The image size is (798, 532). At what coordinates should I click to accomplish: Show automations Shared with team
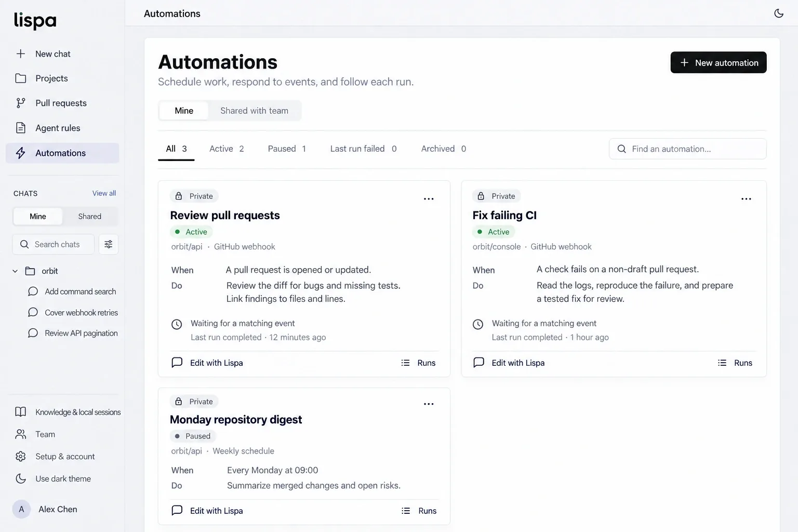[254, 111]
